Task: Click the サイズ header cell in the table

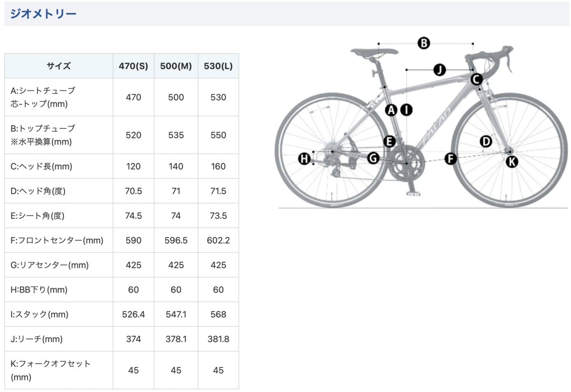Action: coord(58,66)
